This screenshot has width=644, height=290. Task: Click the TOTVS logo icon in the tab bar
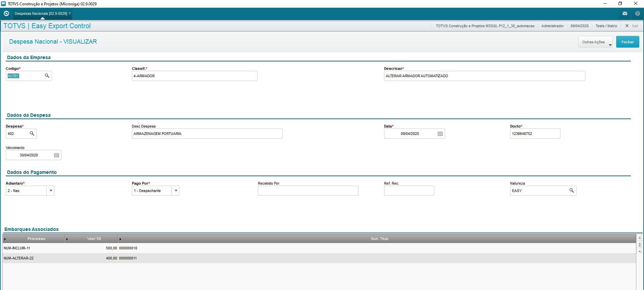[6, 13]
